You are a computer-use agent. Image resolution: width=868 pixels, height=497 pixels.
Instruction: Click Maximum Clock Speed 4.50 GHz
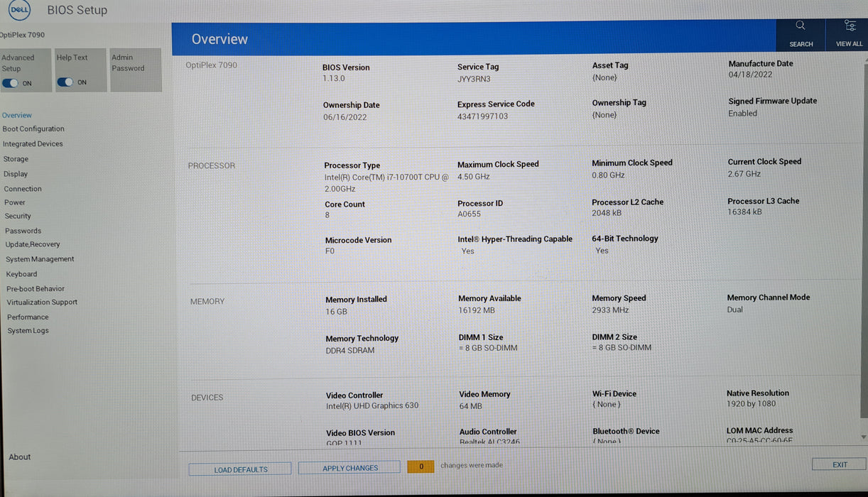473,177
